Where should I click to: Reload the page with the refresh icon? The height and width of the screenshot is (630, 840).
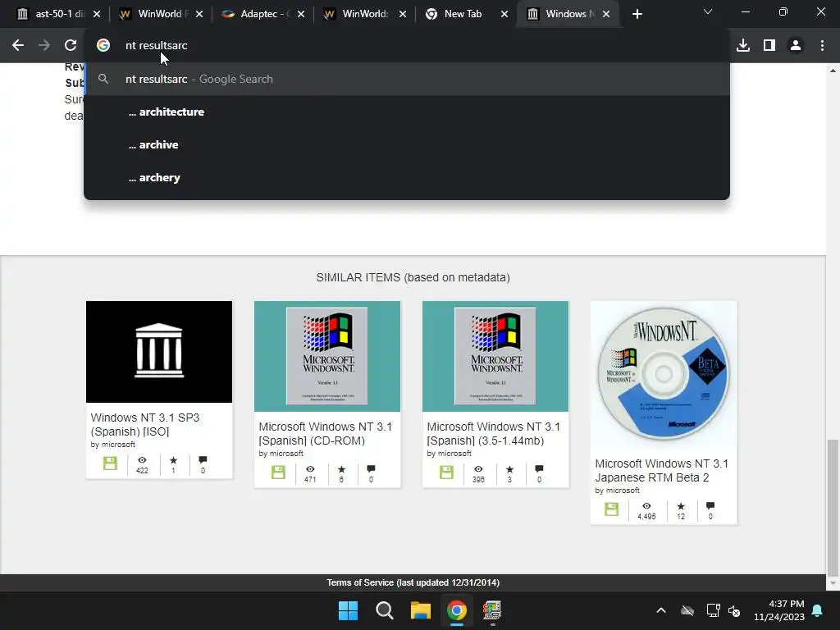click(x=71, y=46)
